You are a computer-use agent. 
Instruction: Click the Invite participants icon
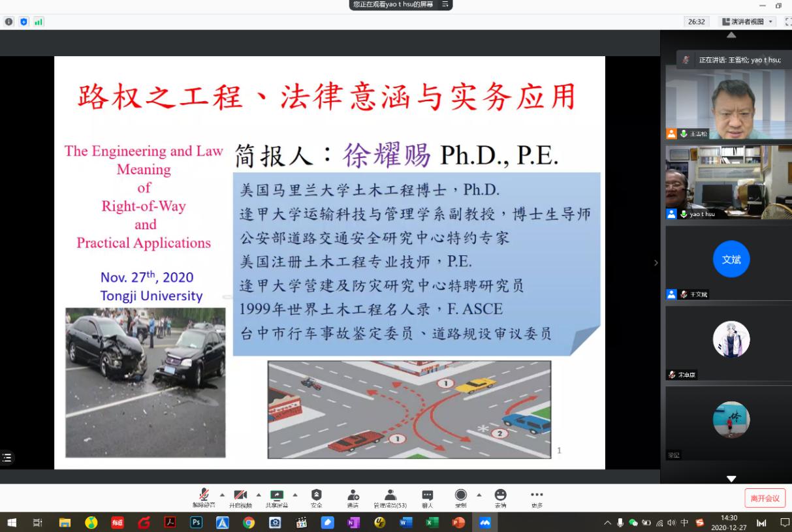(353, 496)
